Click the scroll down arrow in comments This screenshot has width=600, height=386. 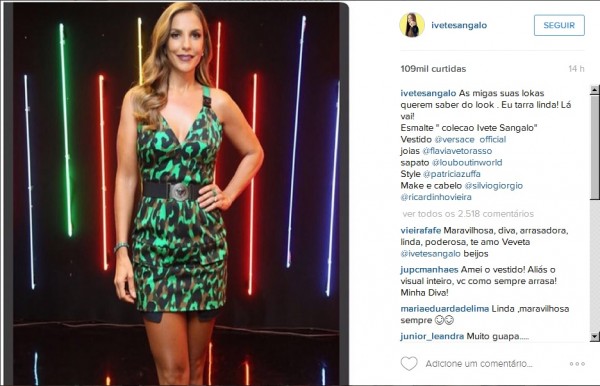click(x=594, y=336)
